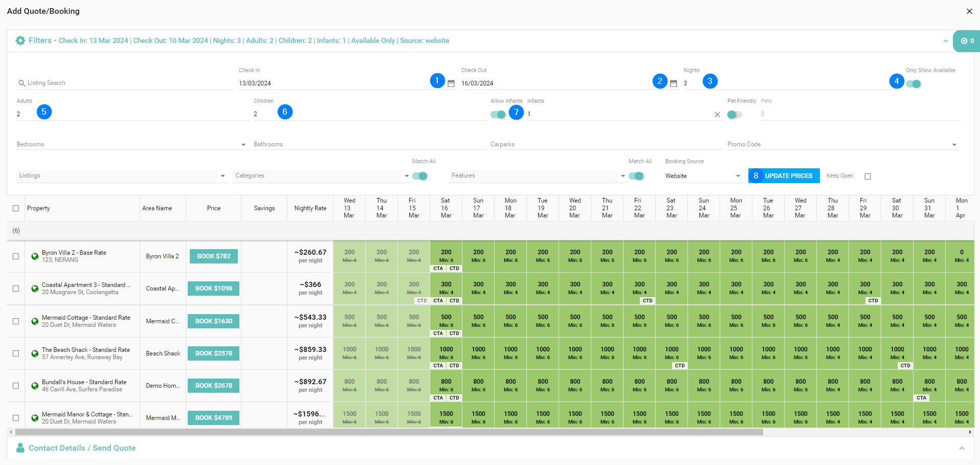Screen dimensions: 980x465
Task: Open the Check In calendar picker
Action: pyautogui.click(x=451, y=83)
